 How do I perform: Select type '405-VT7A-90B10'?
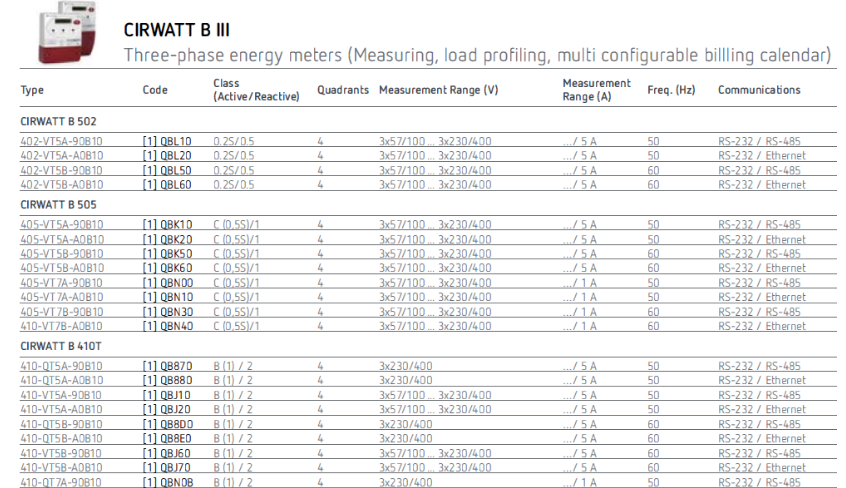(62, 283)
